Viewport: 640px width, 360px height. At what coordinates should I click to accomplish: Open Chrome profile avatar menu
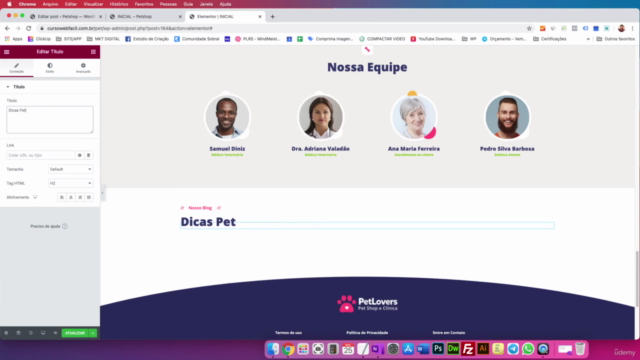tap(621, 28)
